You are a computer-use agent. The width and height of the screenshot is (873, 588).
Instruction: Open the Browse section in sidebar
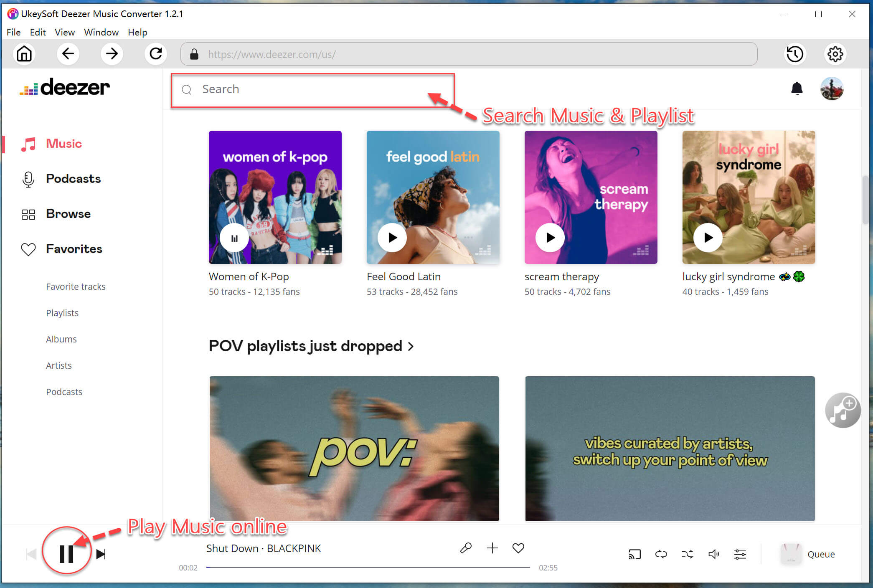point(68,213)
